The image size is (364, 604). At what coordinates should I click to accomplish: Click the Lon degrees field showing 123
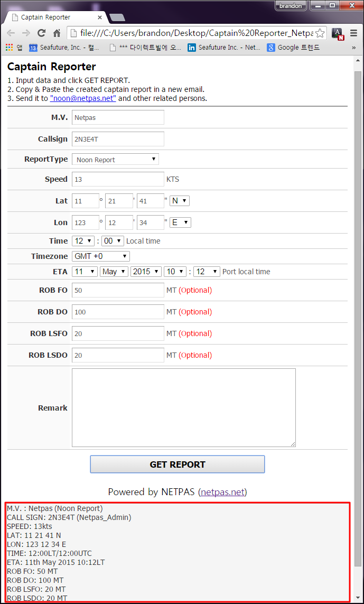pos(86,222)
